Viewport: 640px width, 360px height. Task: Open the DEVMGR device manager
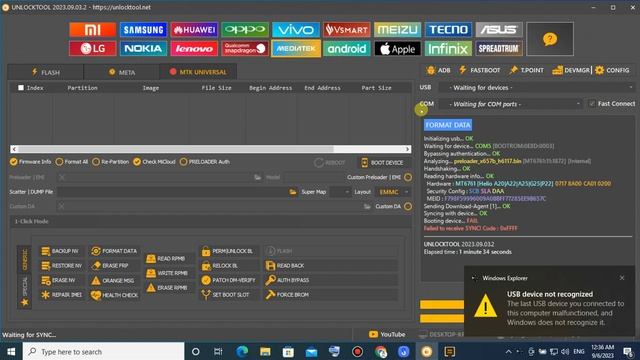[571, 70]
